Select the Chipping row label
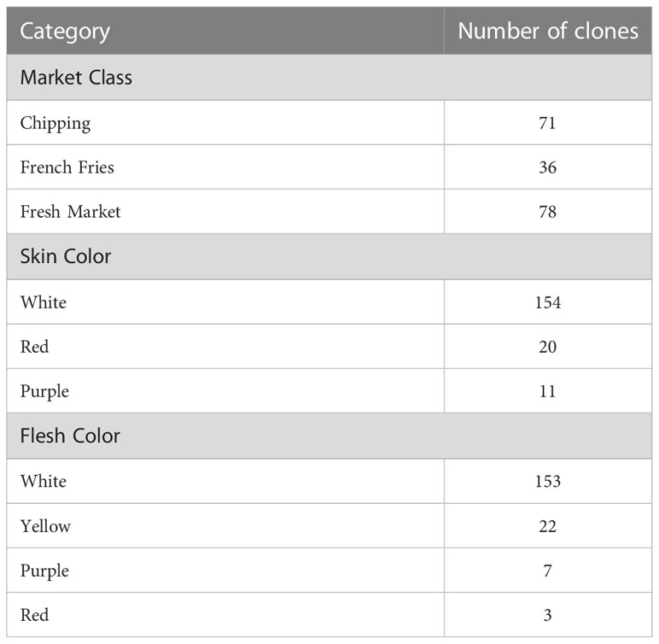This screenshot has height=644, width=659. pos(55,124)
